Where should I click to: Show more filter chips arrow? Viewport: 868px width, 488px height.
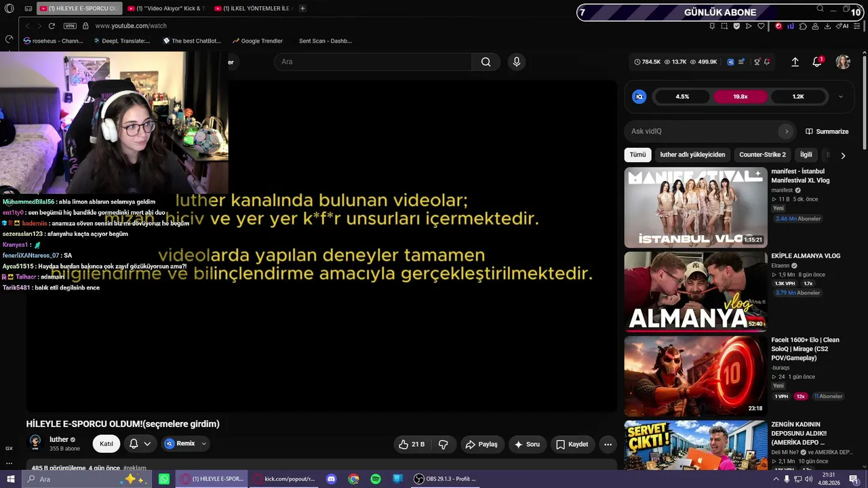coord(843,155)
